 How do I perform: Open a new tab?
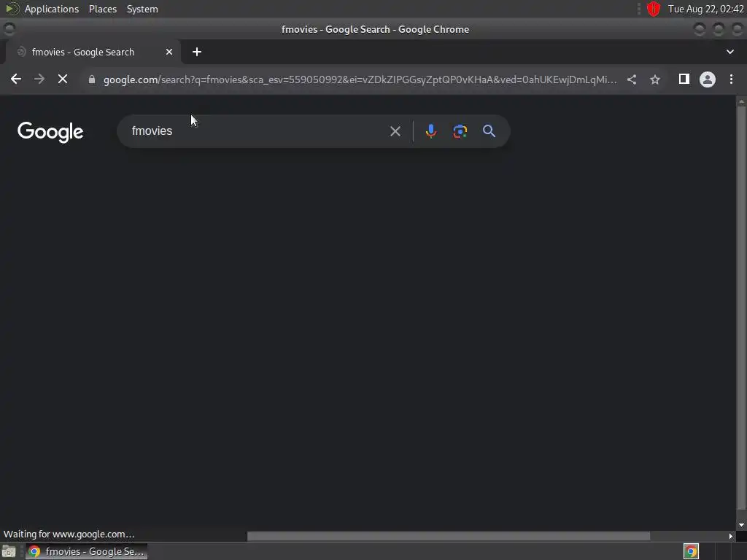197,52
